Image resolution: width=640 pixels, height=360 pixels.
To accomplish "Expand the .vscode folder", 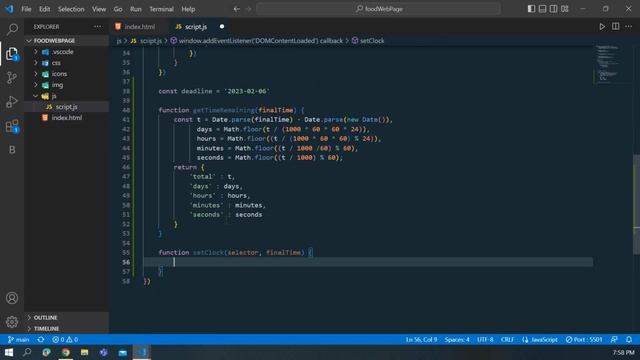I will (66, 52).
